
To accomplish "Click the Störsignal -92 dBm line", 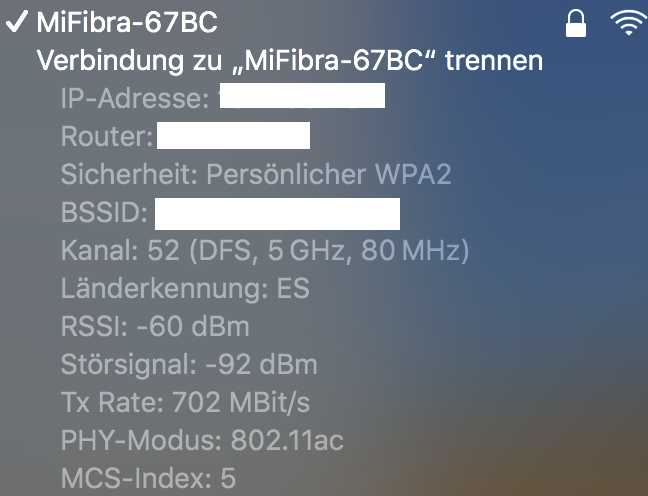I will (189, 364).
